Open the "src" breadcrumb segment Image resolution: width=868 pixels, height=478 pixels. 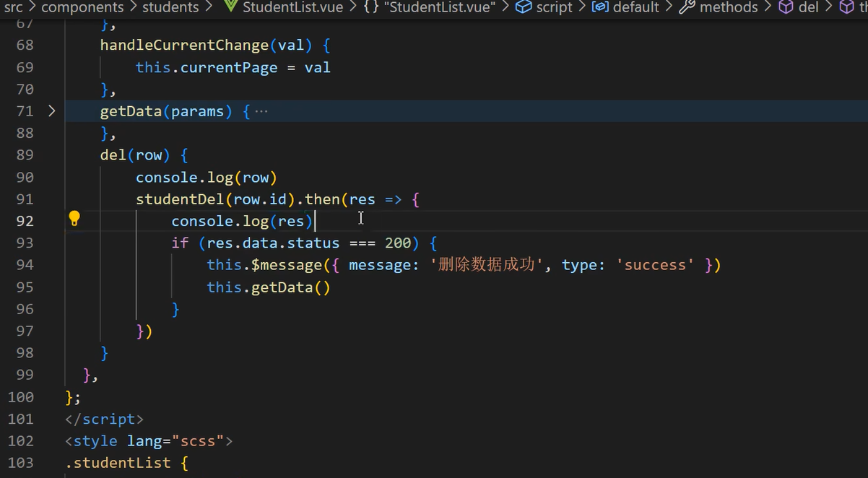click(13, 7)
